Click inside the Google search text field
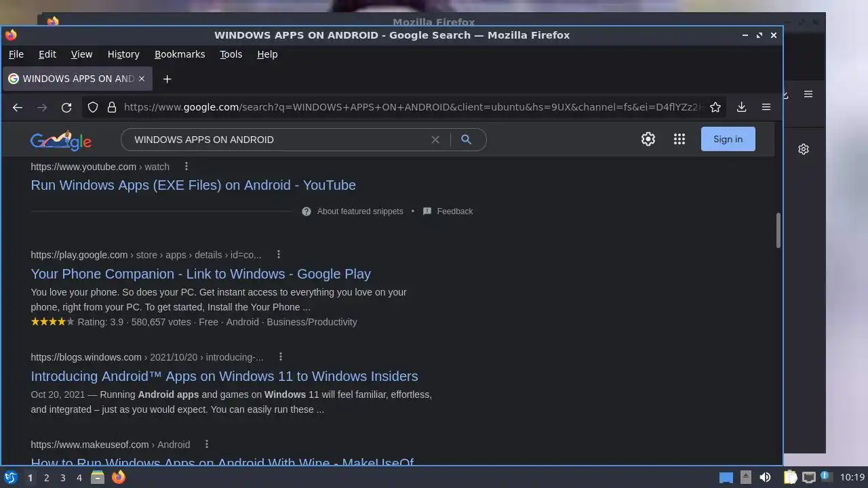This screenshot has height=488, width=868. (278, 140)
